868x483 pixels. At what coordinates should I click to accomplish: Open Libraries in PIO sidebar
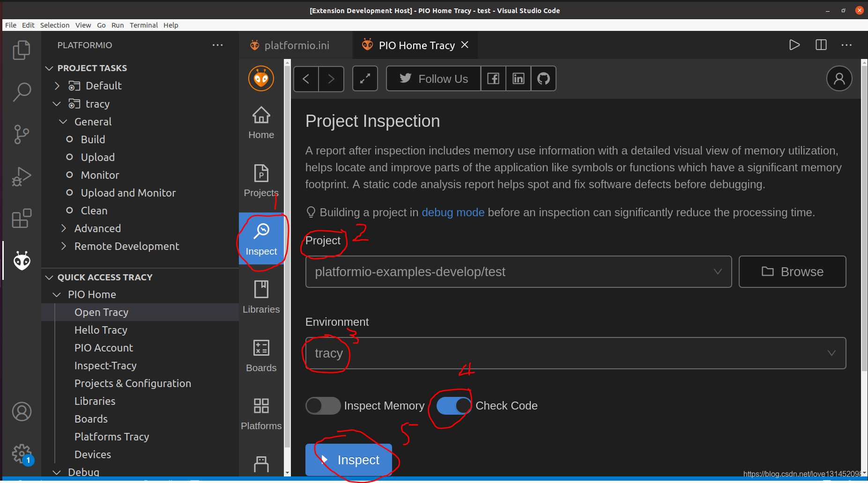pos(261,297)
